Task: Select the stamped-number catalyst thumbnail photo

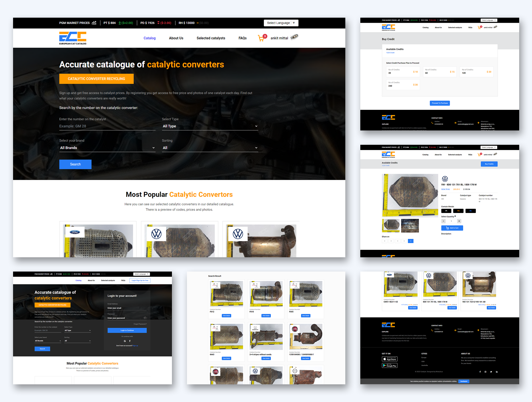Action: tap(410, 226)
